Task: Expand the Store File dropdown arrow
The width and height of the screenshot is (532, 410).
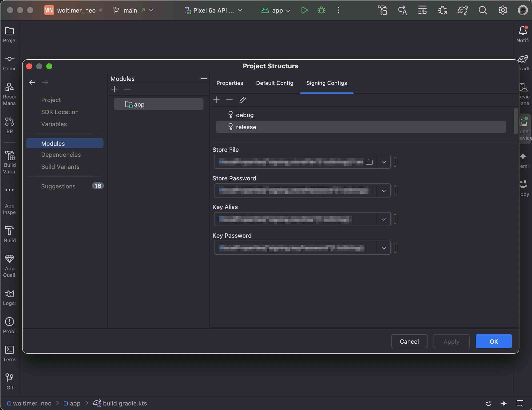Action: coord(384,162)
